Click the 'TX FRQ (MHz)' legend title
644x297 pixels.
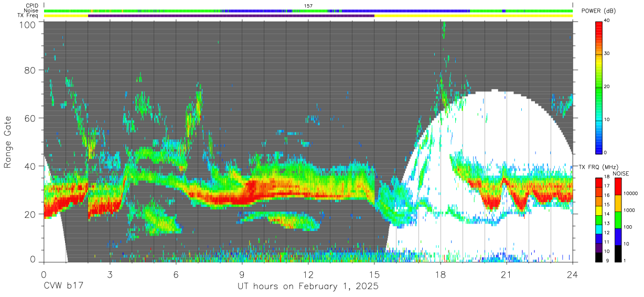coord(598,167)
